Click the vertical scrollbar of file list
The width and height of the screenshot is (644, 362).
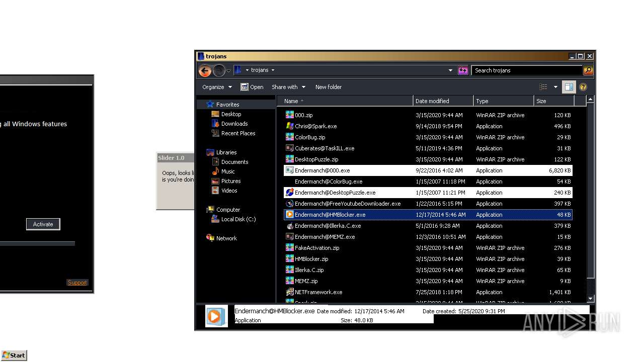click(591, 191)
